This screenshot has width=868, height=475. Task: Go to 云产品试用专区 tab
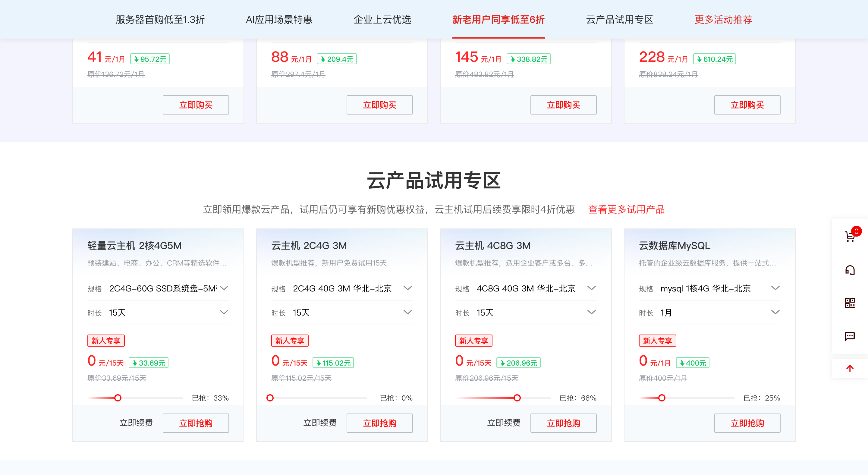coord(619,20)
